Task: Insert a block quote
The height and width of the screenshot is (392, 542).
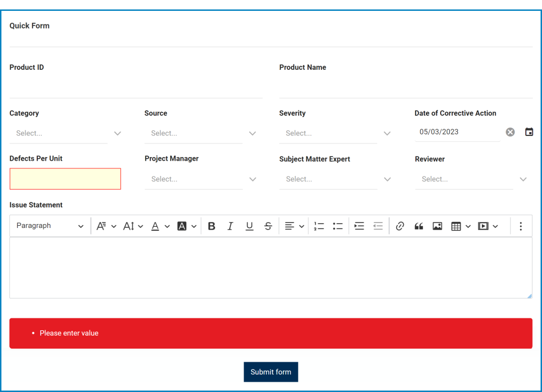Action: coord(418,226)
